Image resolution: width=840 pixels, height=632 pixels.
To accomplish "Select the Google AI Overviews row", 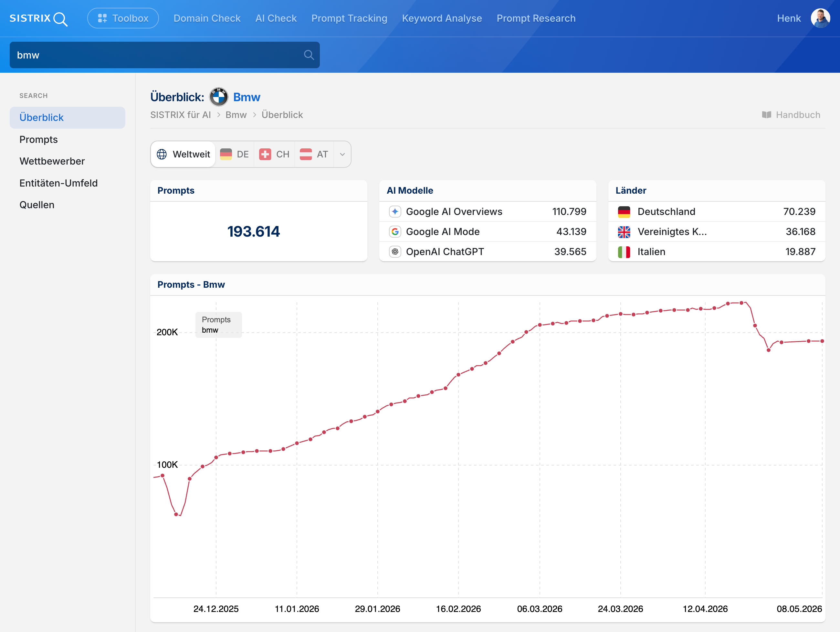I will click(488, 212).
